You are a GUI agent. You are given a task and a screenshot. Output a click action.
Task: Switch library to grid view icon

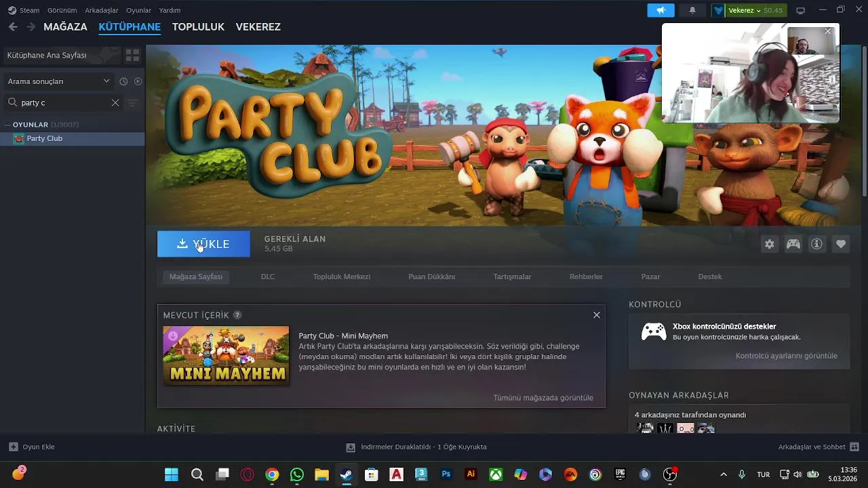pyautogui.click(x=132, y=56)
